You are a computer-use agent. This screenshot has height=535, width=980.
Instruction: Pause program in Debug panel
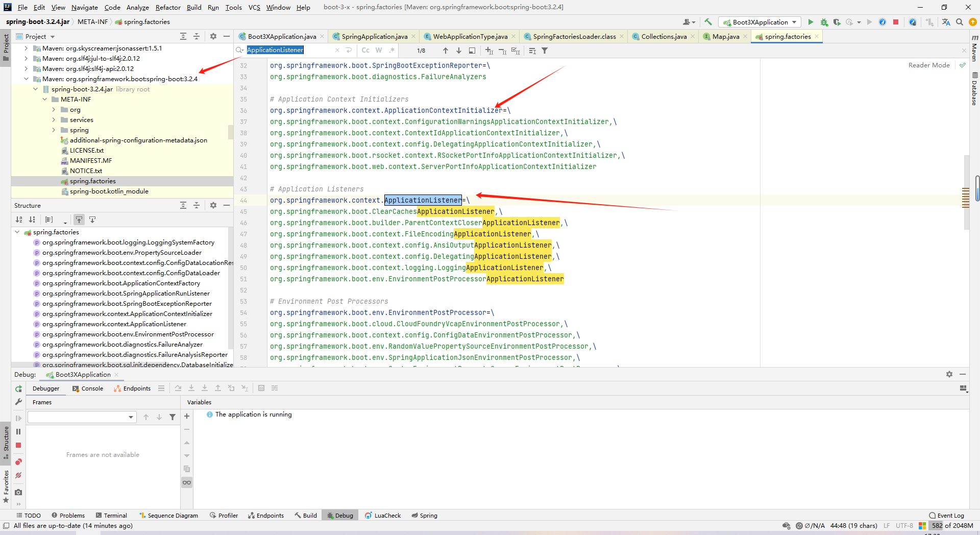(x=18, y=431)
